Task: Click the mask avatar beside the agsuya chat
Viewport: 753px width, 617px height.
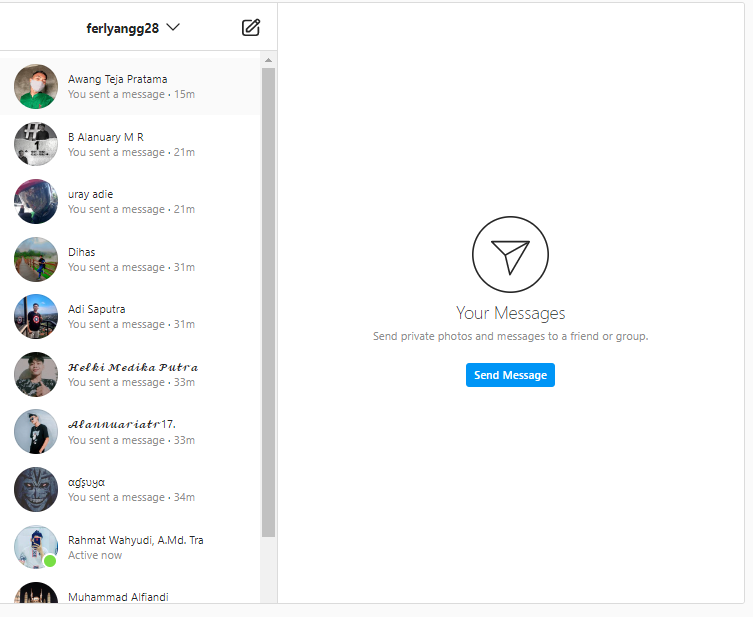Action: click(36, 489)
